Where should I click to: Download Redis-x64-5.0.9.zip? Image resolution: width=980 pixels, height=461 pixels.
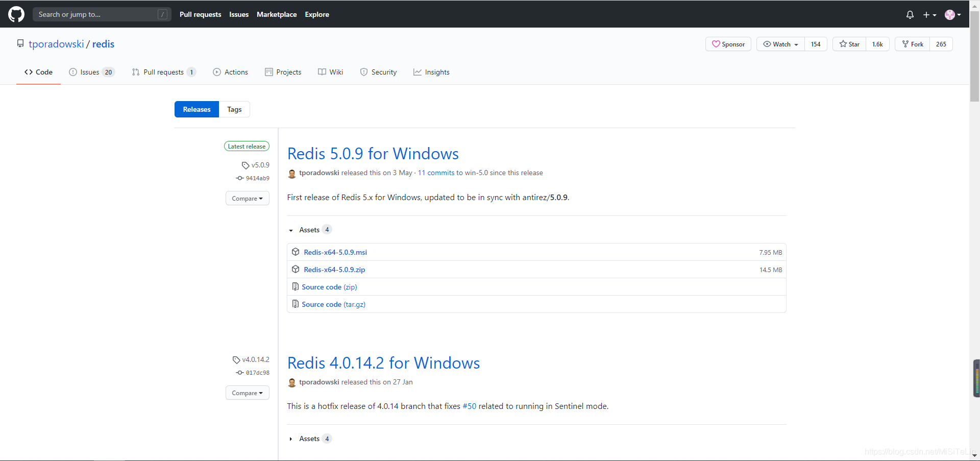pos(334,270)
